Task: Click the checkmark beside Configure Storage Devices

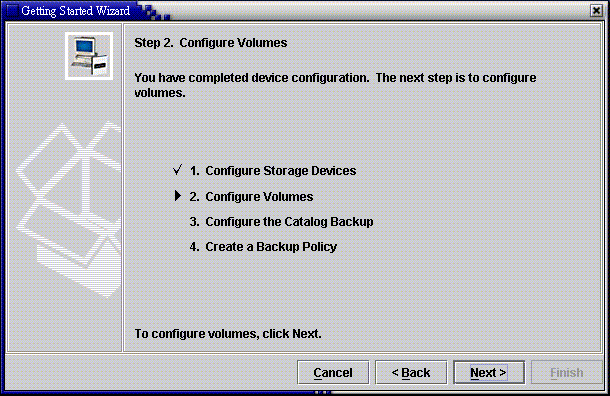Action: point(177,170)
